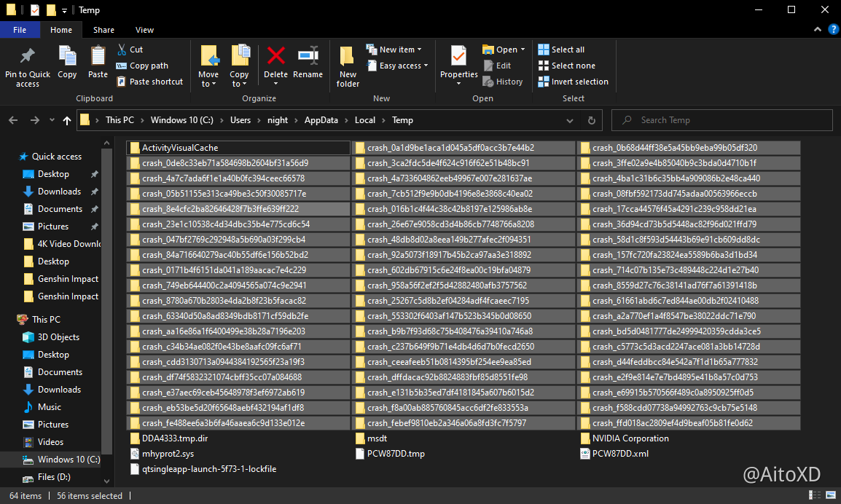This screenshot has height=504, width=841.
Task: Open the File menu
Action: point(20,29)
